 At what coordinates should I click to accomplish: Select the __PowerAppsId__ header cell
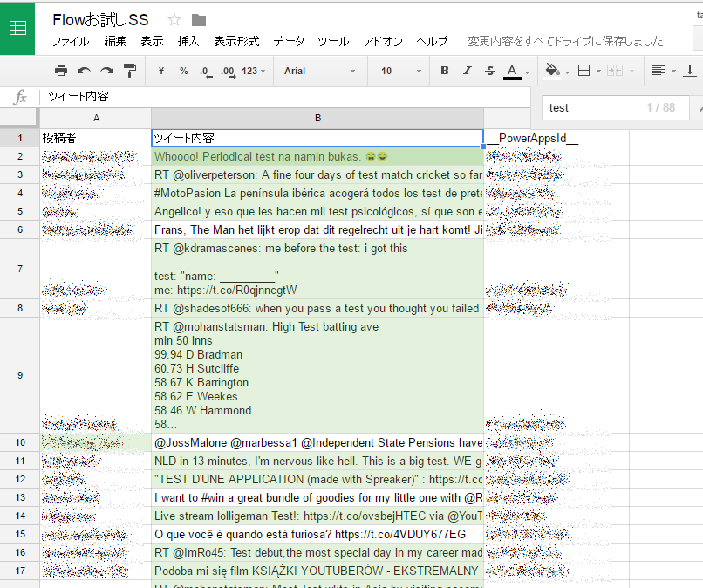(x=556, y=138)
